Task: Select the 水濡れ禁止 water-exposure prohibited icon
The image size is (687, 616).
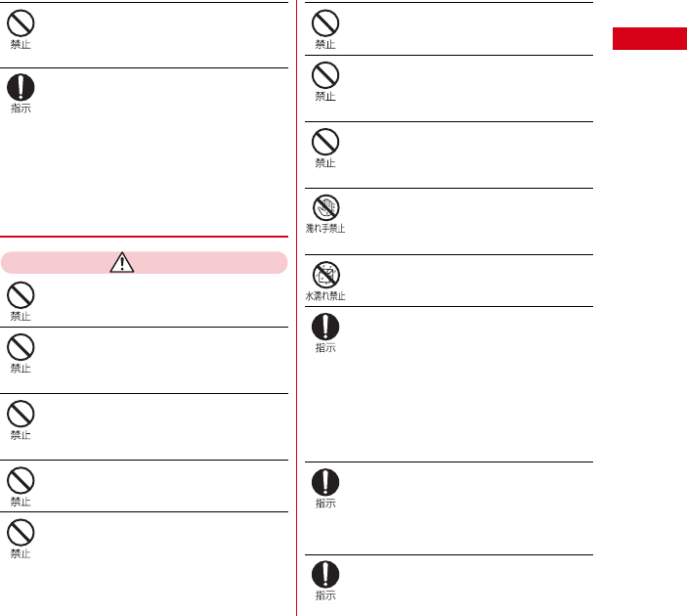Action: pos(326,275)
